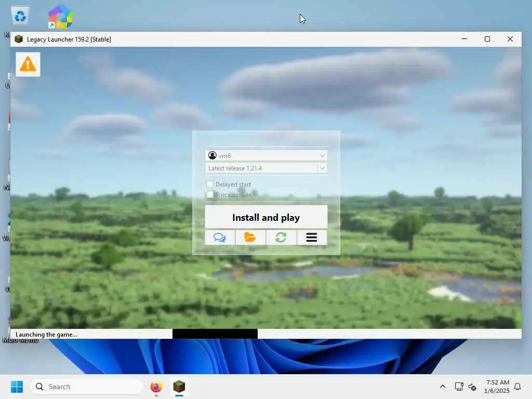Viewport: 532px width, 399px height.
Task: Open the notifications bell icon
Action: [517, 387]
